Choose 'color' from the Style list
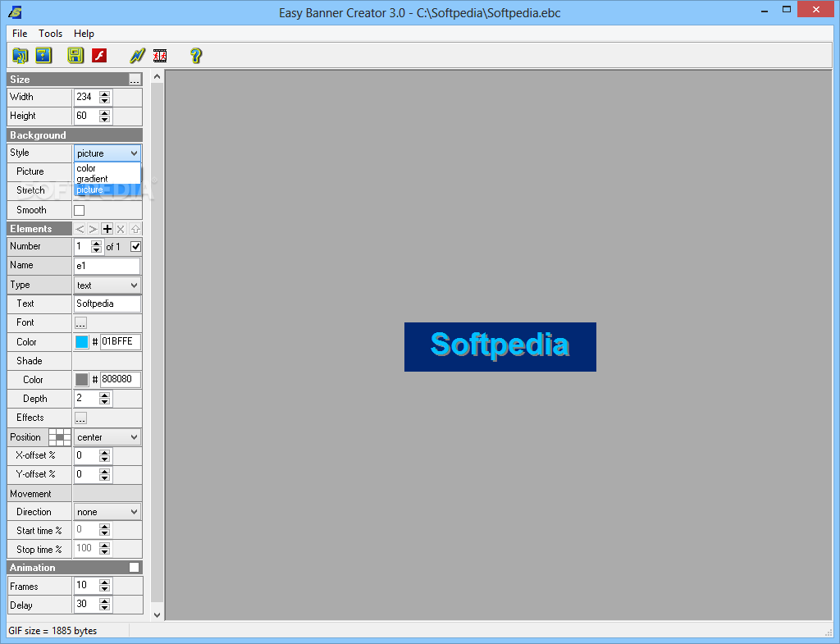Image resolution: width=840 pixels, height=644 pixels. click(107, 168)
